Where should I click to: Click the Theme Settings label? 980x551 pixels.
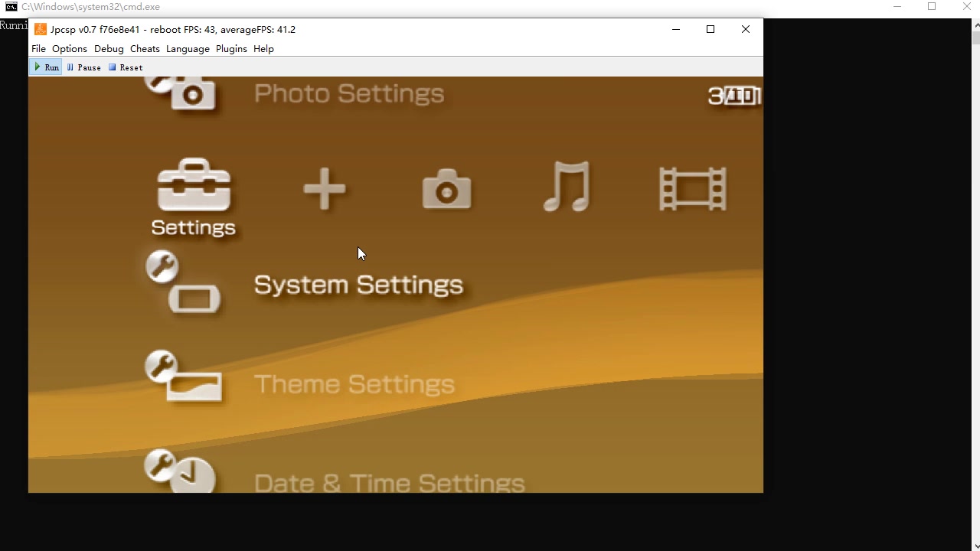point(354,384)
